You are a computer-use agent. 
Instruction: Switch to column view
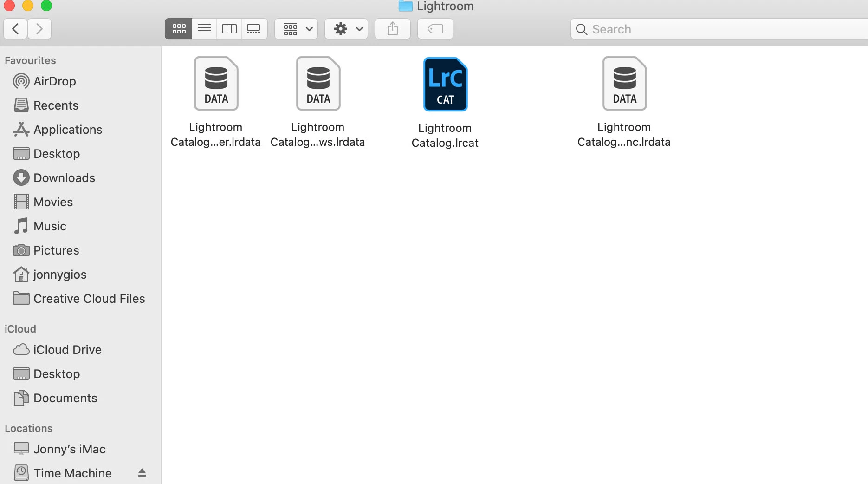click(x=229, y=29)
